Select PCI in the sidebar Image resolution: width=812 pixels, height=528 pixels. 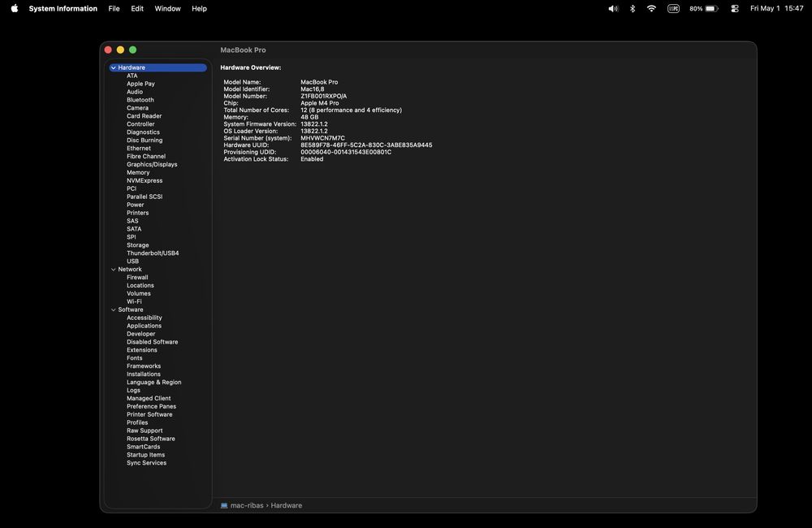click(132, 188)
